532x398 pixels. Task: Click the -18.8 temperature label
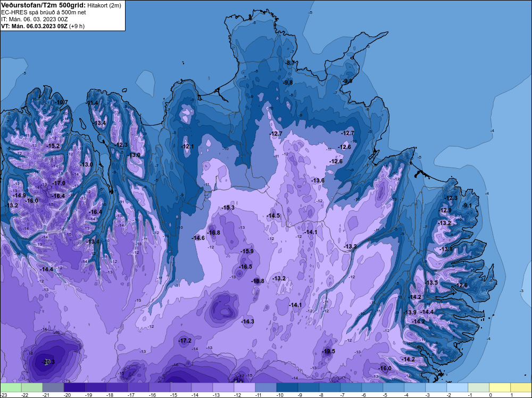click(x=257, y=281)
